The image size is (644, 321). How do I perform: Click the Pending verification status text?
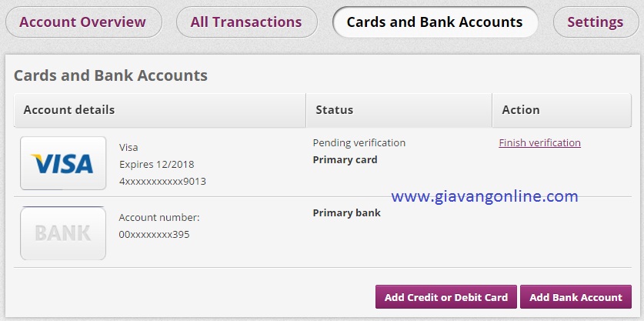tap(359, 142)
